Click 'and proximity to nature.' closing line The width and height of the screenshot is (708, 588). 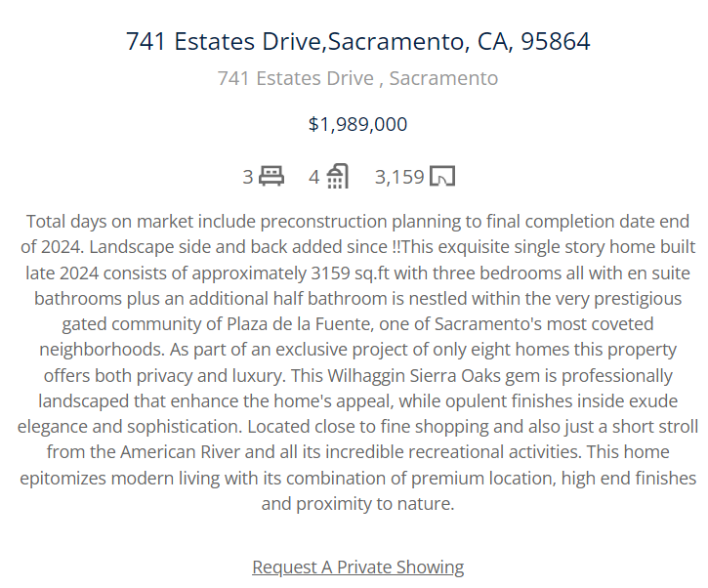[357, 503]
